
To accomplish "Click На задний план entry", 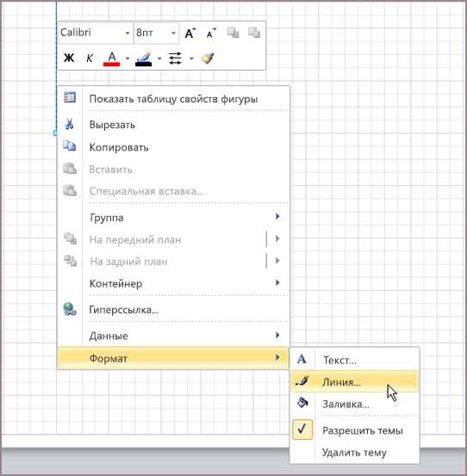I will (128, 262).
